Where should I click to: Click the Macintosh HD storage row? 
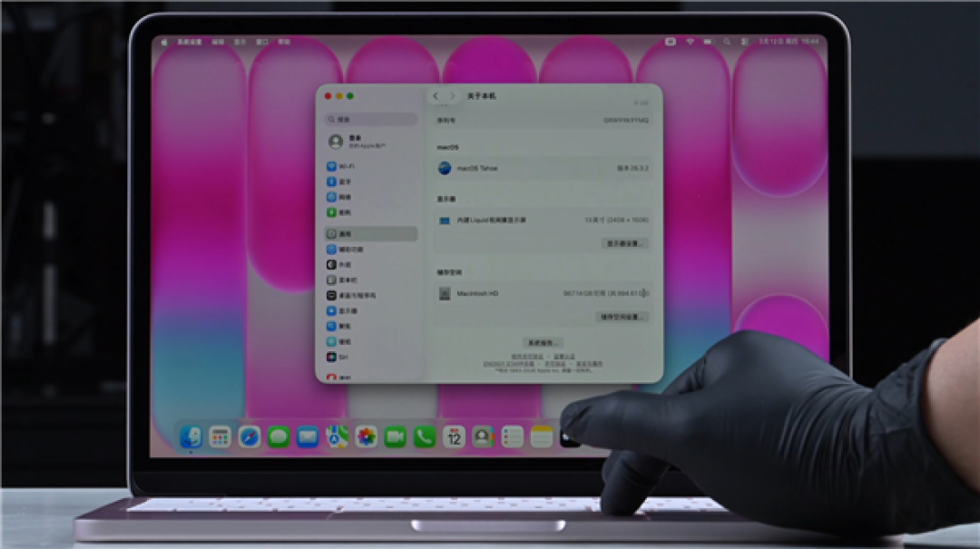543,293
